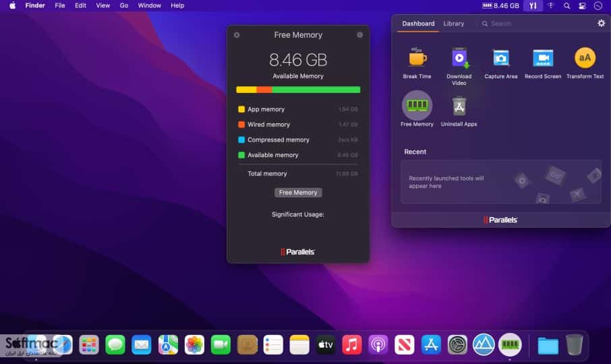Open the Edit menu
Image resolution: width=611 pixels, height=364 pixels.
click(80, 5)
